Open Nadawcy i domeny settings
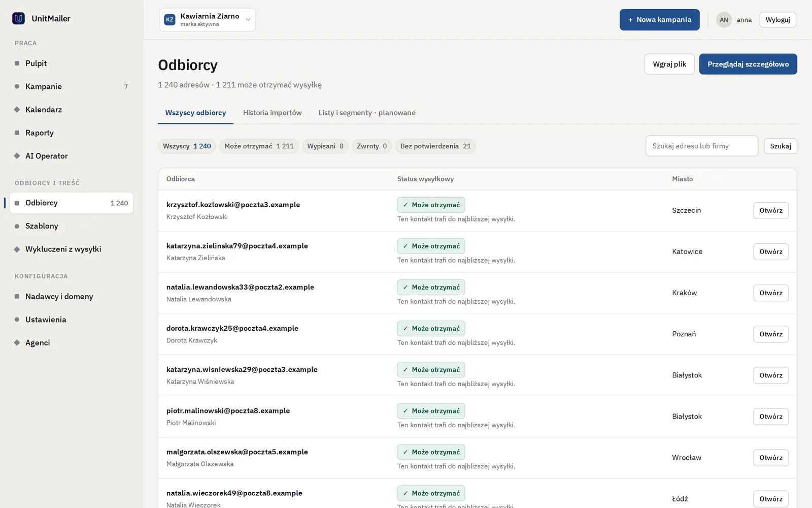812x508 pixels. pos(71,296)
